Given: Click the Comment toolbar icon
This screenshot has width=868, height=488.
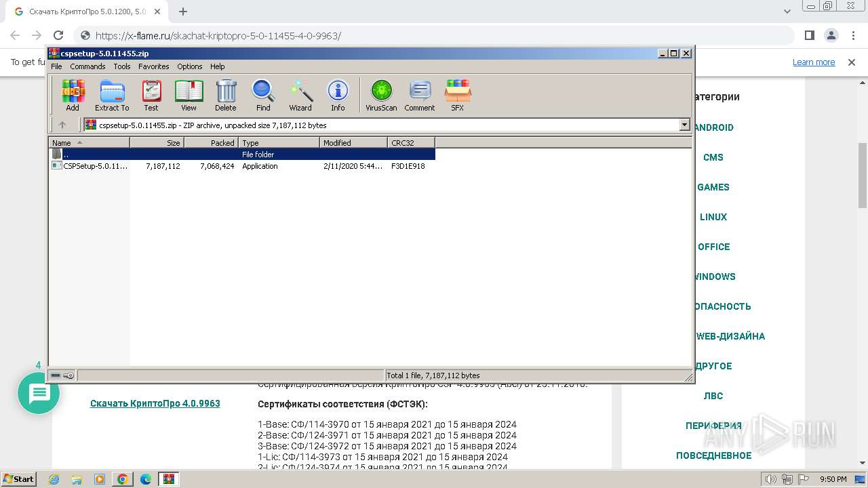Looking at the screenshot, I should pos(420,95).
